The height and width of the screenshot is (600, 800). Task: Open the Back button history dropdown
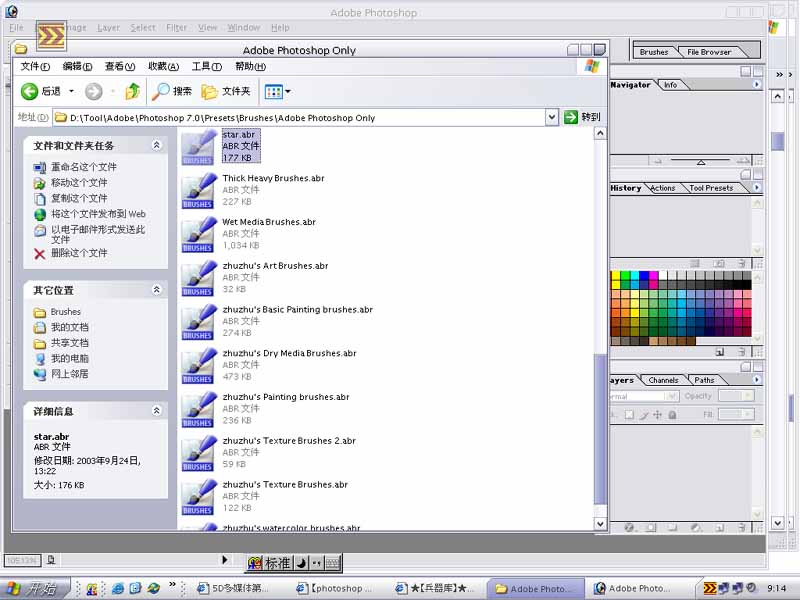pyautogui.click(x=71, y=91)
